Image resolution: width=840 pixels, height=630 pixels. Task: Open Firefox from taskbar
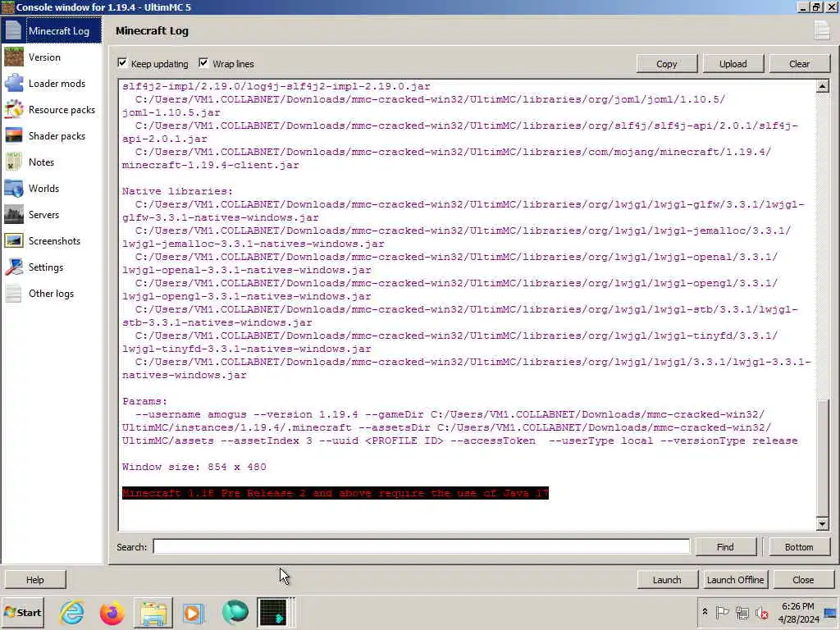[112, 612]
